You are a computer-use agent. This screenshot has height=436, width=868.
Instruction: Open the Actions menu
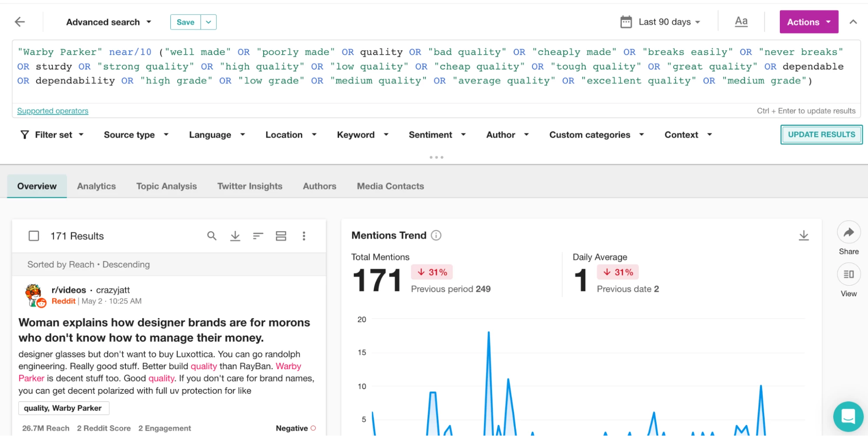pyautogui.click(x=809, y=22)
